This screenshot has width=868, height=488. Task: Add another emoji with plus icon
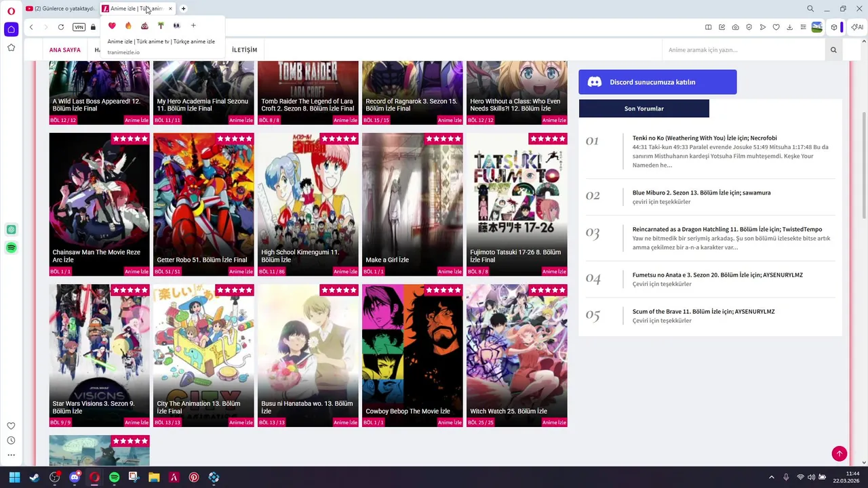pos(193,26)
